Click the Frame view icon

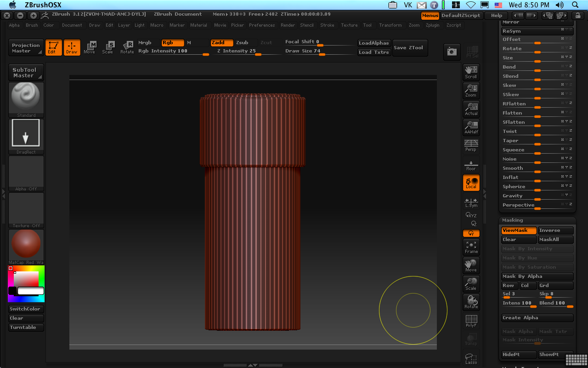pyautogui.click(x=471, y=247)
